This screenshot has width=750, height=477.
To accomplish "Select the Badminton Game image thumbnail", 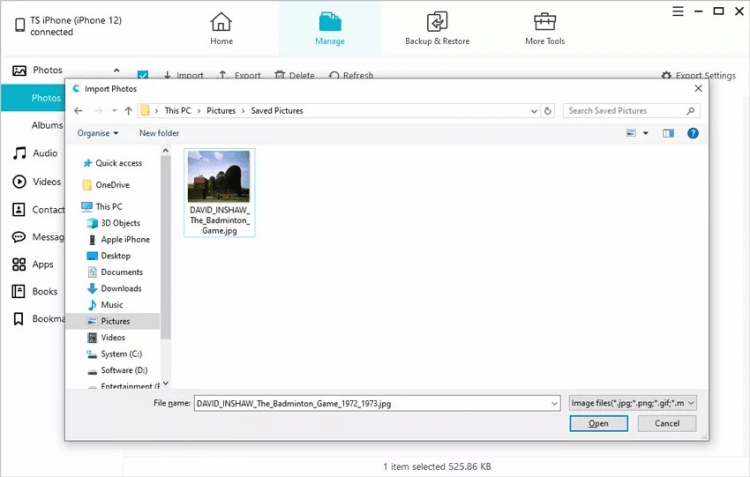I will 219,177.
